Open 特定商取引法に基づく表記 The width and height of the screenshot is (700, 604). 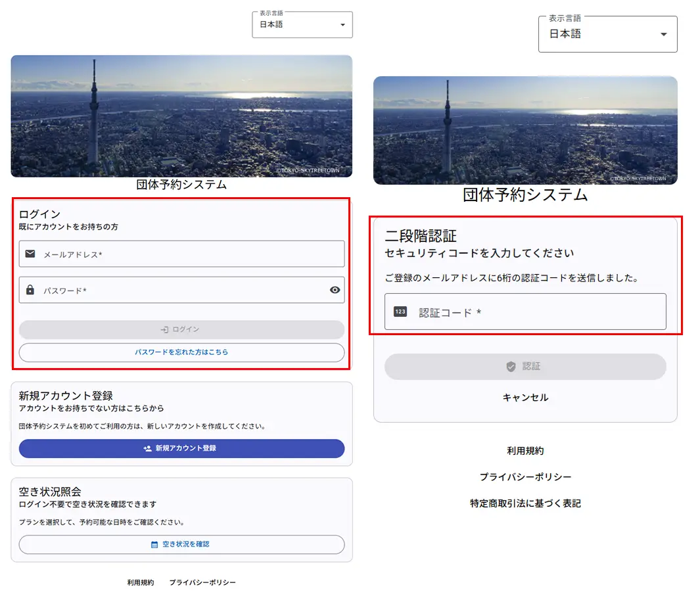click(525, 503)
